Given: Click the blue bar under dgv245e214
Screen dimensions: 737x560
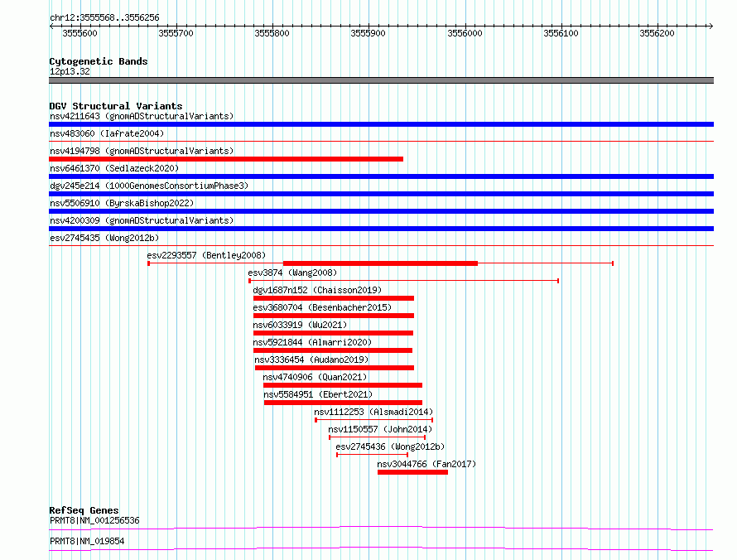Looking at the screenshot, I should click(x=381, y=194).
